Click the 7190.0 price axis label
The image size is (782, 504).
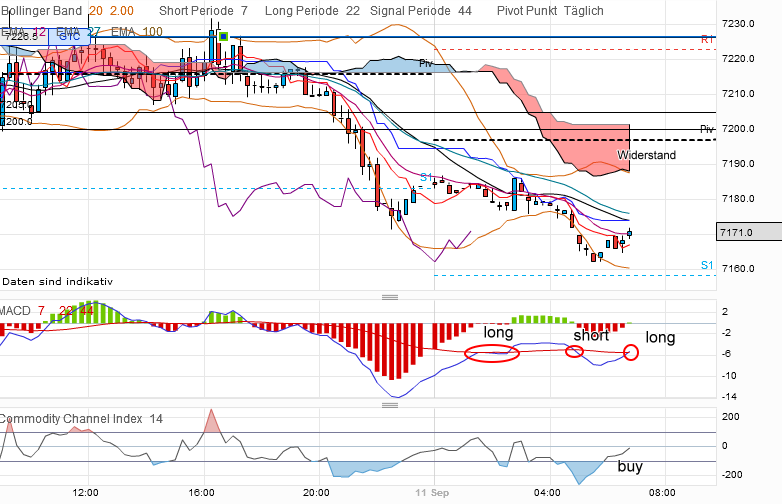point(738,163)
